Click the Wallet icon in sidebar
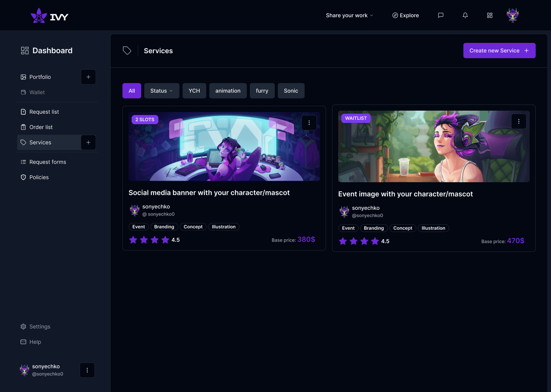This screenshot has width=551, height=392. coord(23,92)
